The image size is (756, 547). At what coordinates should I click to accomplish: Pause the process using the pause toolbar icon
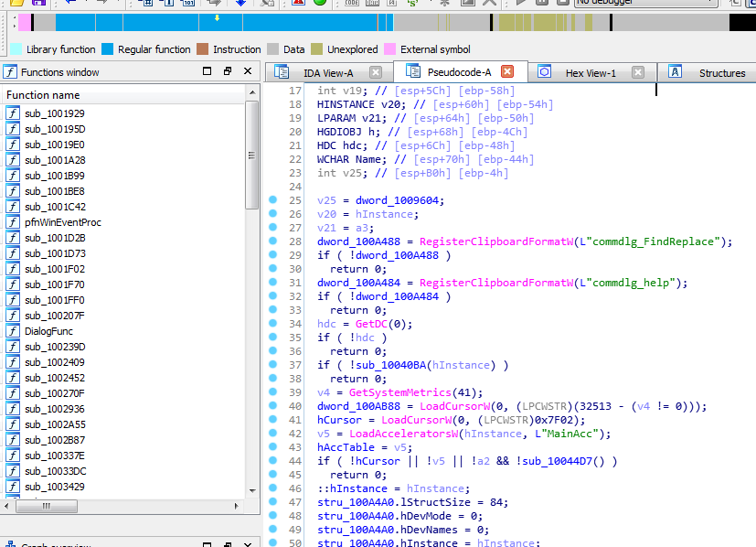point(540,4)
